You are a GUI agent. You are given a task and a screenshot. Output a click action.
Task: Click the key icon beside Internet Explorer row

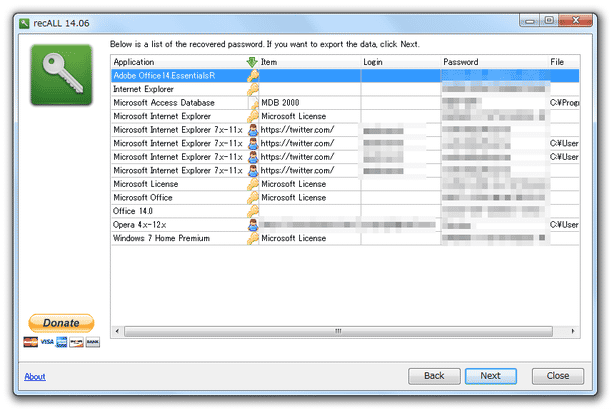pyautogui.click(x=253, y=89)
